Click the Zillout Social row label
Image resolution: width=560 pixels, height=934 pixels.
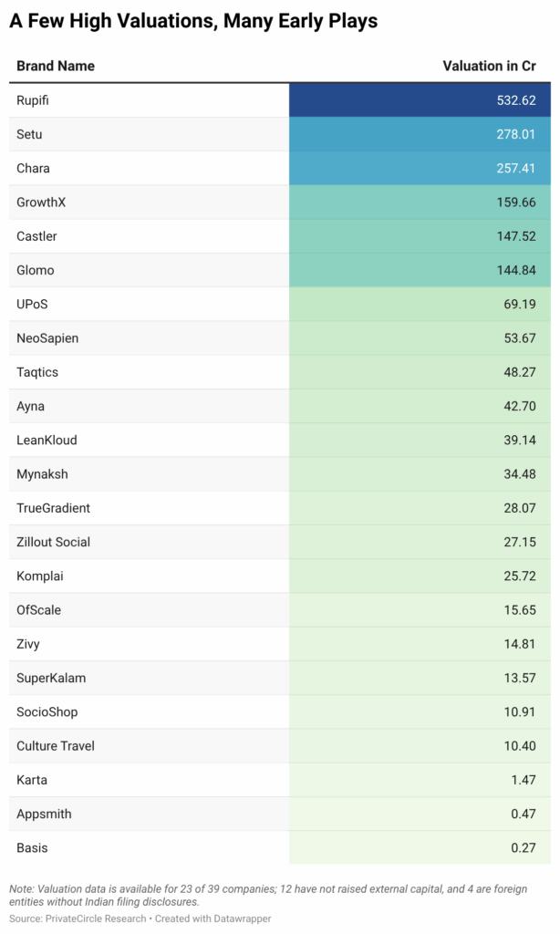point(53,542)
